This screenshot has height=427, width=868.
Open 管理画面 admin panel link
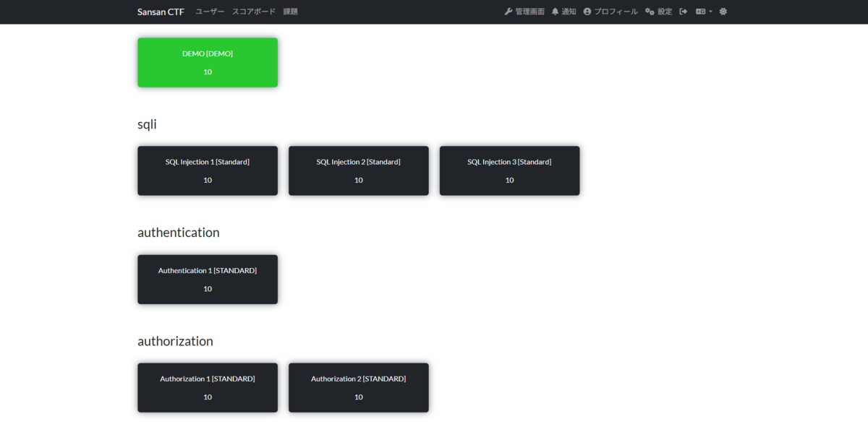(x=524, y=12)
